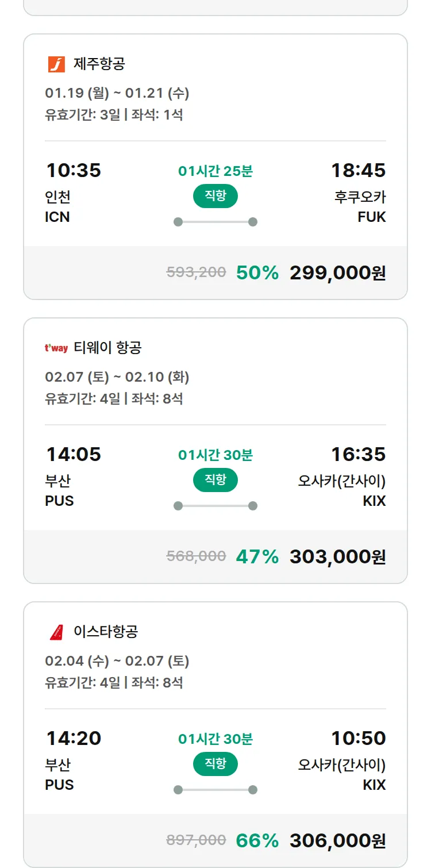Image resolution: width=431 pixels, height=868 pixels.
Task: Select the 303,000원 t'way fare
Action: 337,556
